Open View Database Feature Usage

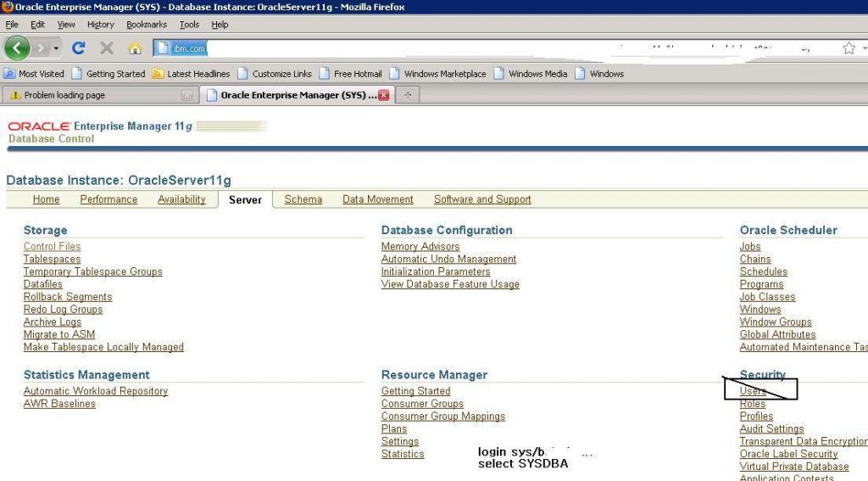point(450,284)
